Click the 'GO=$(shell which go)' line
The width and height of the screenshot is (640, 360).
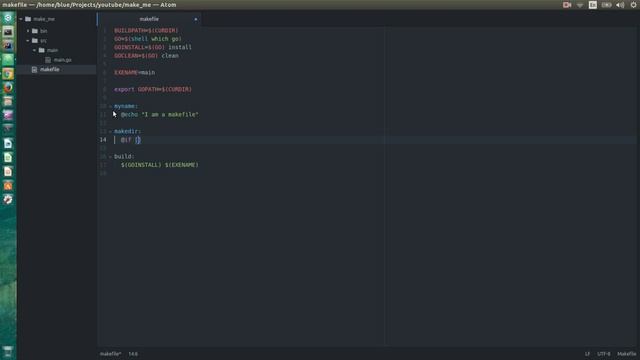[148, 39]
